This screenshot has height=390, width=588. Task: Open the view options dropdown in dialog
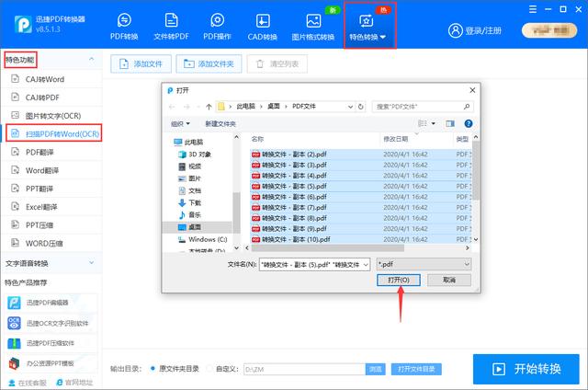pyautogui.click(x=434, y=123)
